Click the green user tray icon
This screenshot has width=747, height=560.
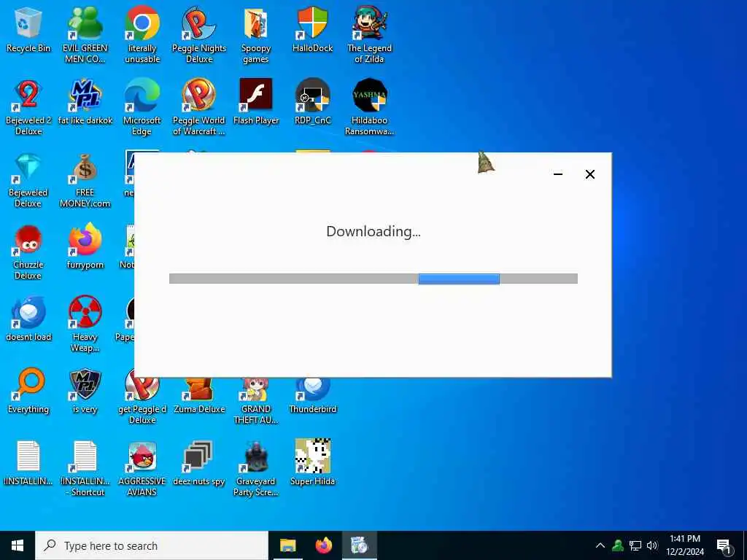[618, 545]
